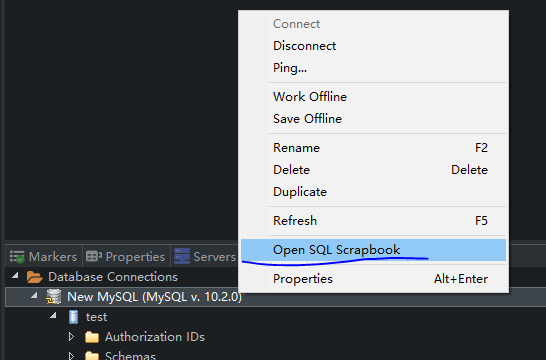The image size is (546, 360).
Task: Collapse the Database Connections tree node
Action: (15, 276)
